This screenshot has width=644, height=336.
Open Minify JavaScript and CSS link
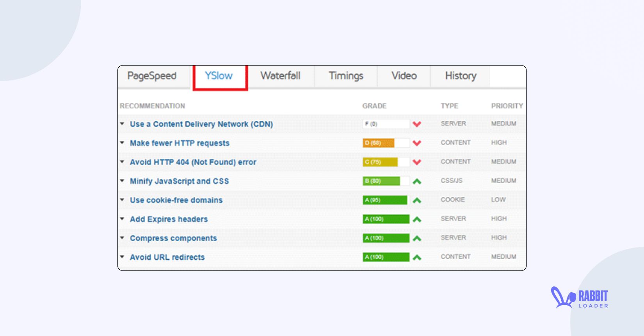[x=179, y=181]
